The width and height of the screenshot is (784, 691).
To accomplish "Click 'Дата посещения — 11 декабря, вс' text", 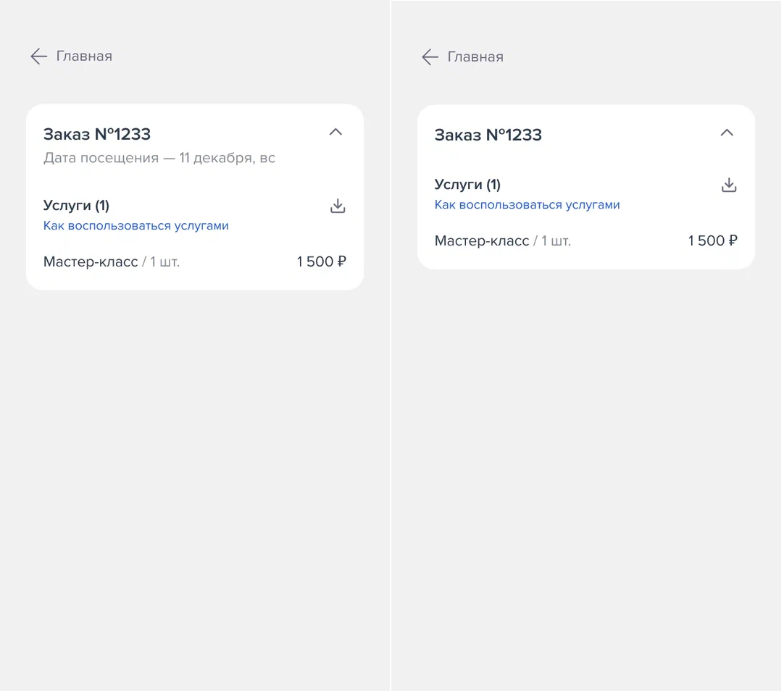I will 159,158.
